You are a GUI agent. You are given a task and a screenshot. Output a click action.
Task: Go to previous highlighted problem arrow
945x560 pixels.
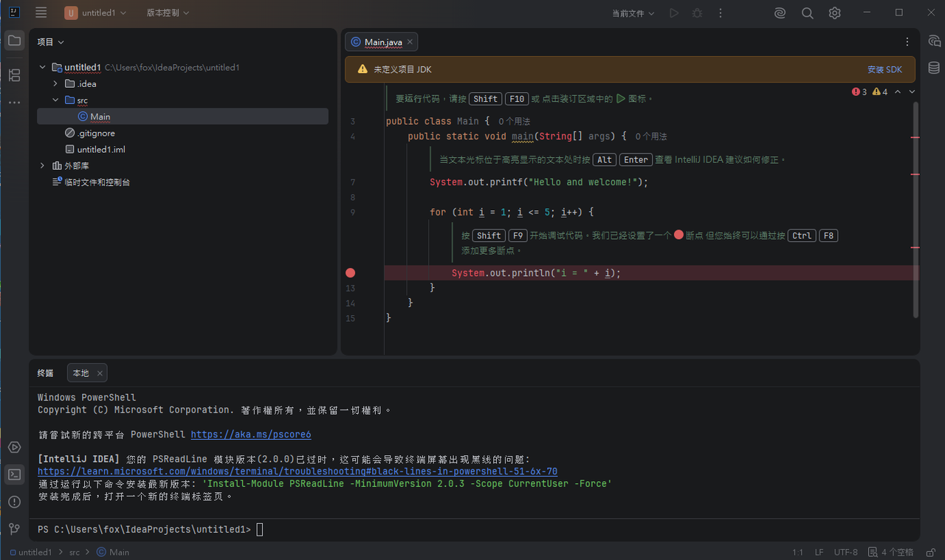click(898, 91)
